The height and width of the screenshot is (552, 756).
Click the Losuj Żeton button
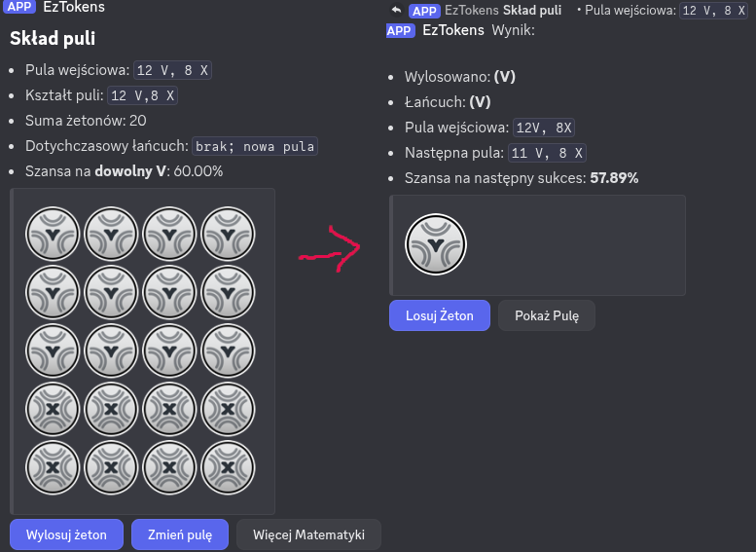click(x=439, y=315)
